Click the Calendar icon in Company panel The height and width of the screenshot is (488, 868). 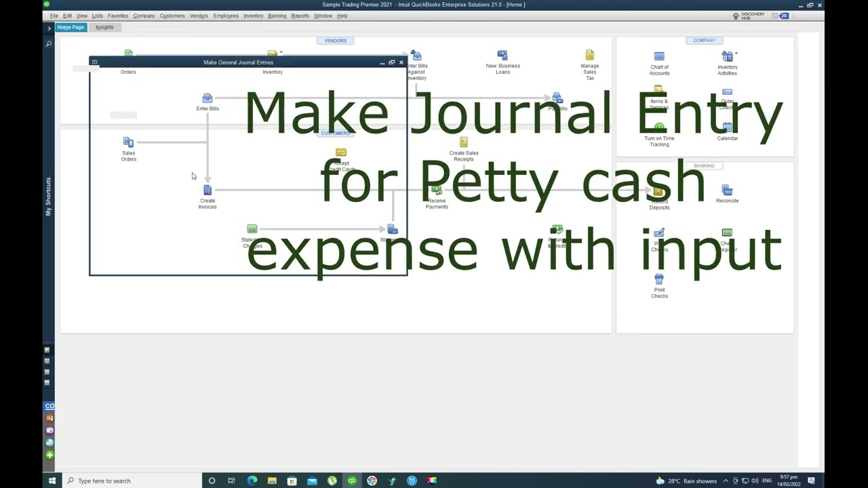[727, 129]
